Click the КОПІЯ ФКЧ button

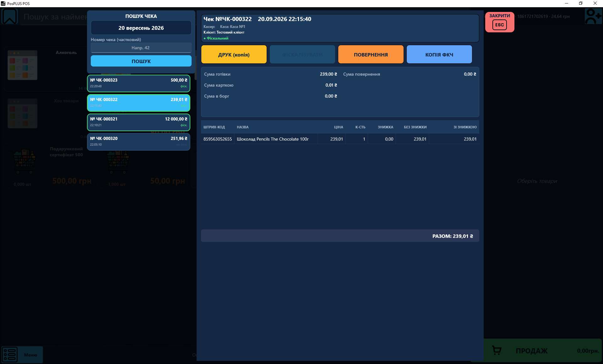pyautogui.click(x=439, y=54)
